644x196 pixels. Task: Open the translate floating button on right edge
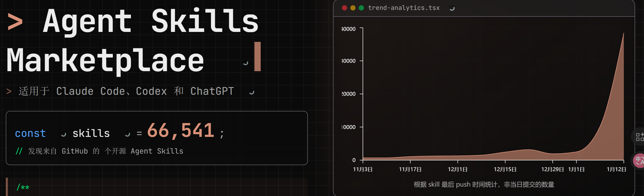click(639, 160)
